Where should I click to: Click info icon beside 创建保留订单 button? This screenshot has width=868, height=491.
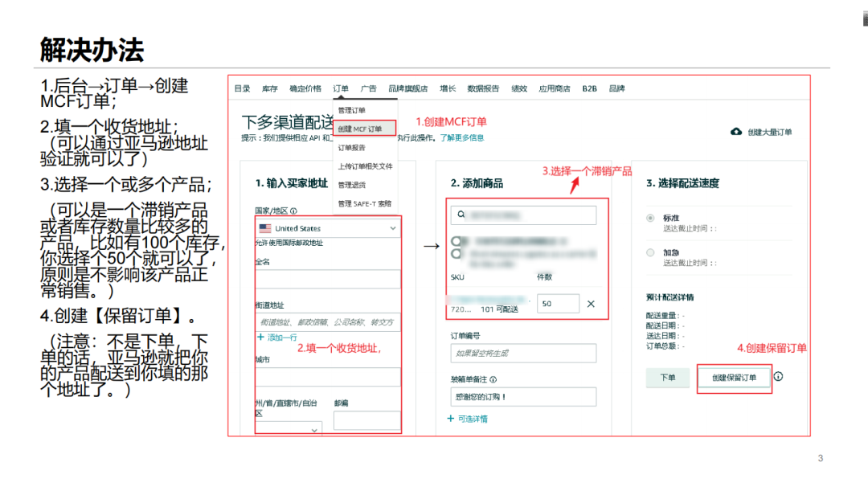[x=778, y=376]
